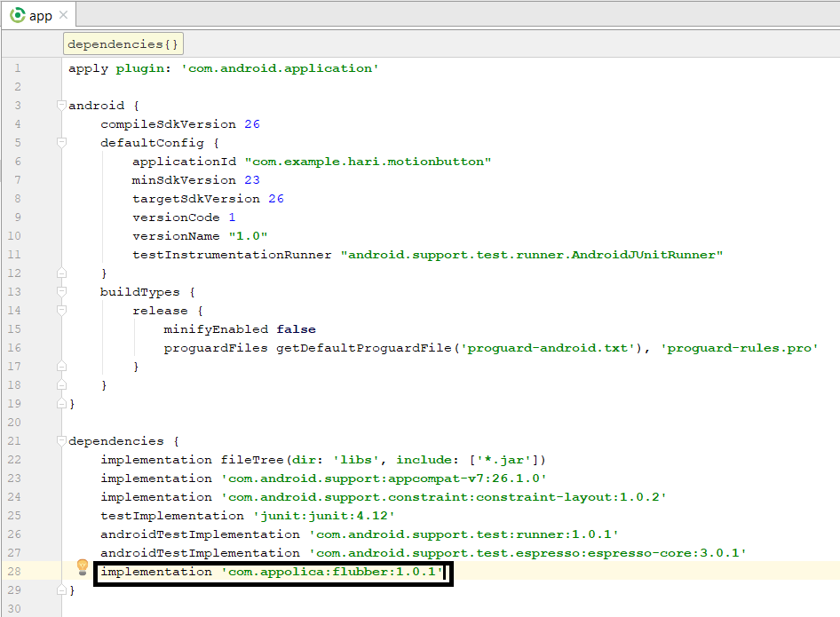Viewport: 840px width, 617px height.
Task: Click the dependencies{} breadcrumb label
Action: 122,43
